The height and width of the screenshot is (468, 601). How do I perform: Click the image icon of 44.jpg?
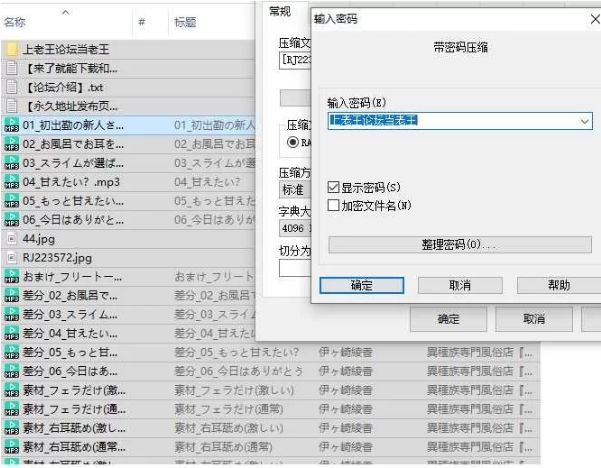pyautogui.click(x=12, y=239)
